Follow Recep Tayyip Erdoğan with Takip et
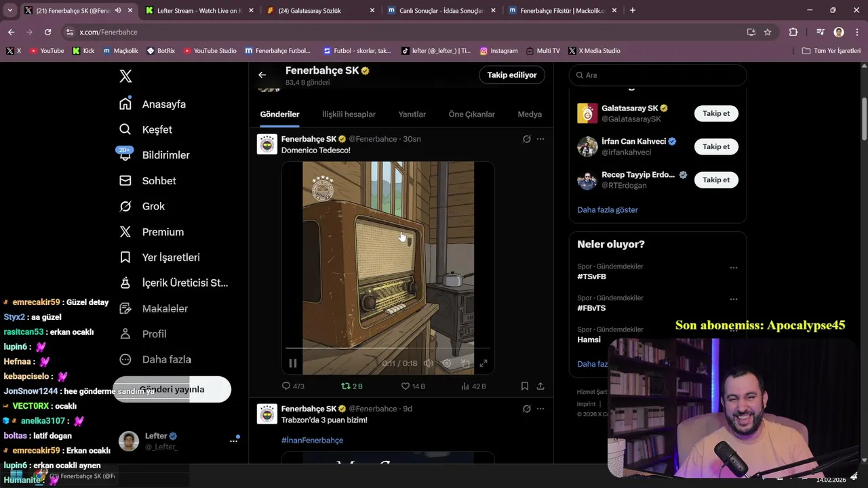868x488 pixels. point(716,180)
